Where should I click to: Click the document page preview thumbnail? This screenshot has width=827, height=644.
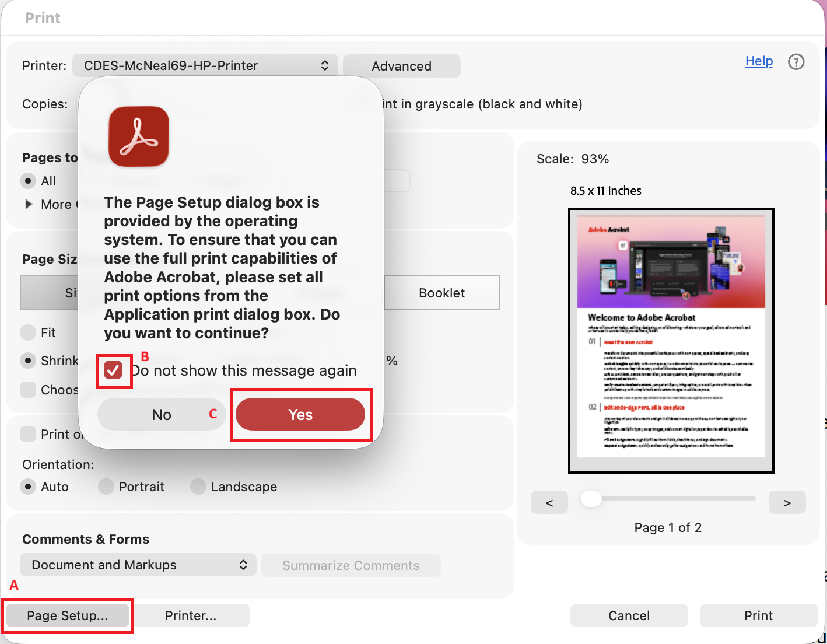tap(671, 340)
